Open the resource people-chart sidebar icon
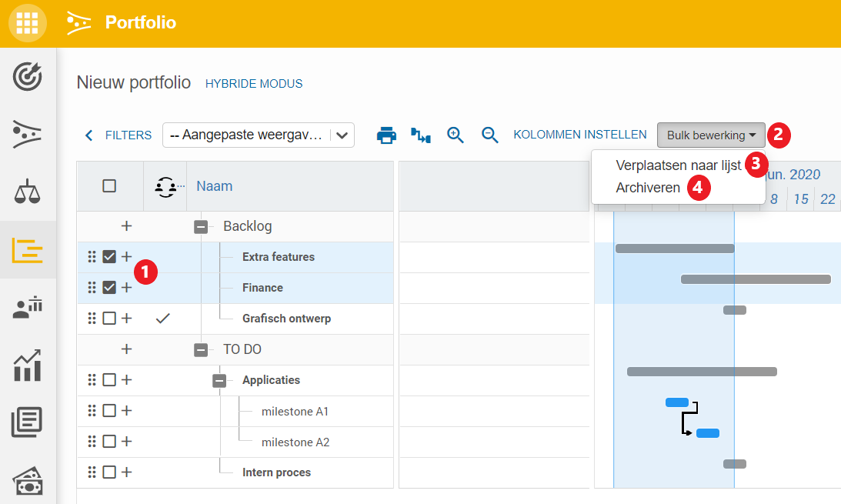The width and height of the screenshot is (841, 504). 28,308
